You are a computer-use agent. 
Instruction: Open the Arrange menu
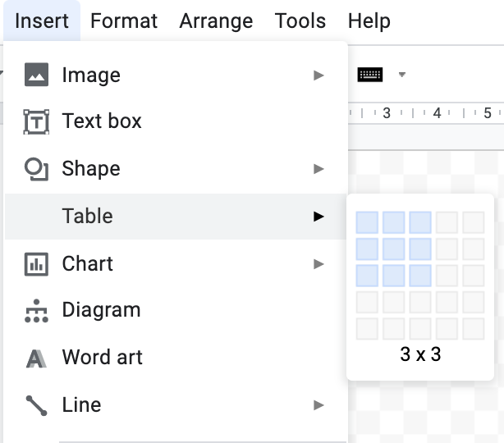(x=216, y=21)
